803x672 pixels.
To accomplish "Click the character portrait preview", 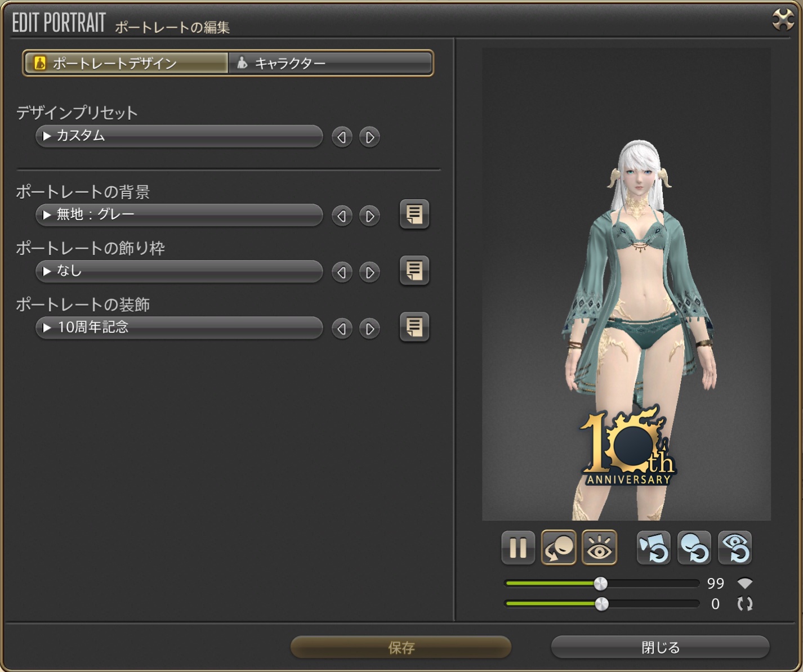I will pyautogui.click(x=626, y=284).
